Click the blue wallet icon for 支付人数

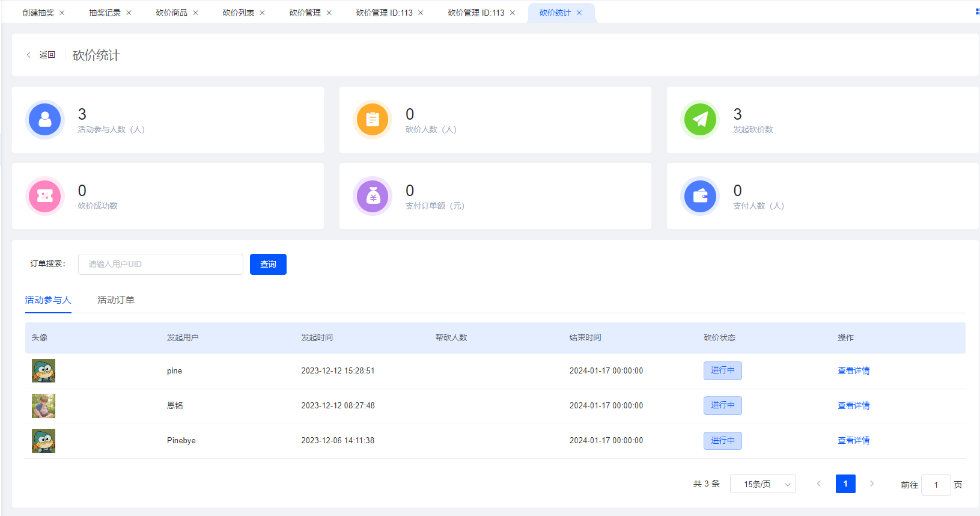(700, 196)
